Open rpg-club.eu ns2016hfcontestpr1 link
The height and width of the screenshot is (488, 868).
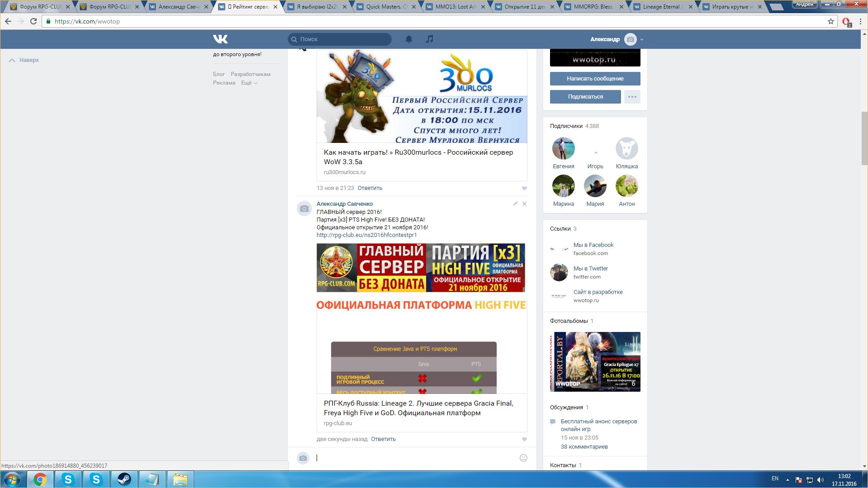[x=367, y=235]
